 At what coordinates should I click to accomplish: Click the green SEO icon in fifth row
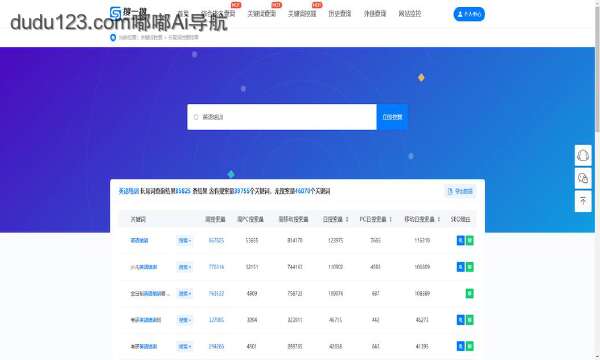[470, 346]
